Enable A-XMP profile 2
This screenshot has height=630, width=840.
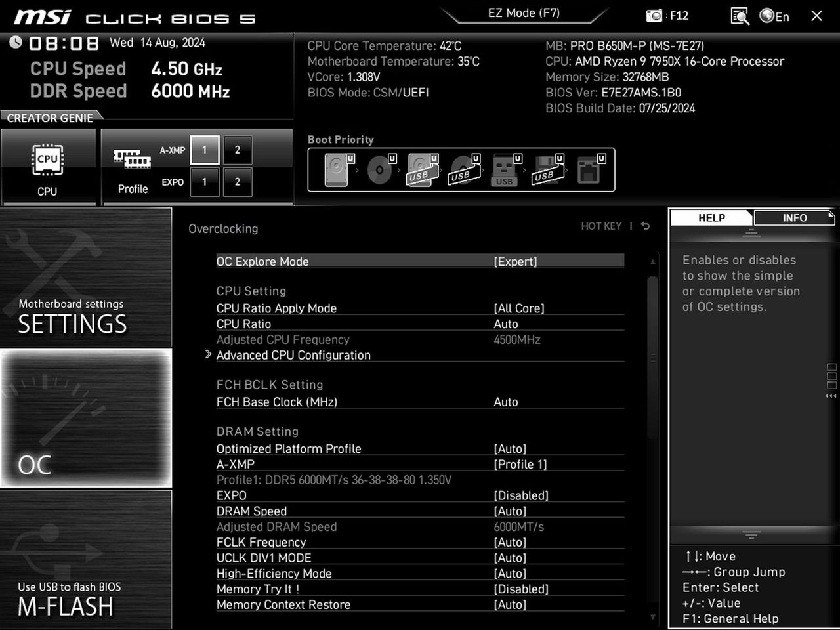point(237,150)
